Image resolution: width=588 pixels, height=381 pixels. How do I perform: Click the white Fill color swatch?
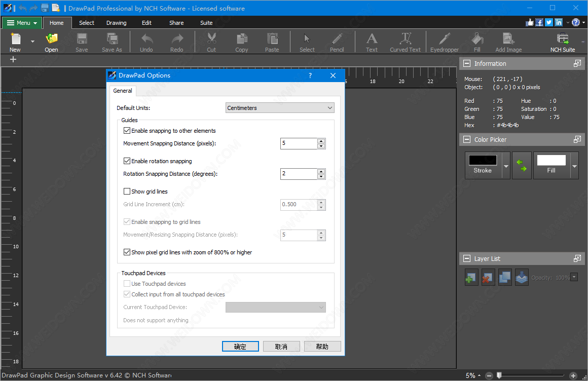click(552, 160)
